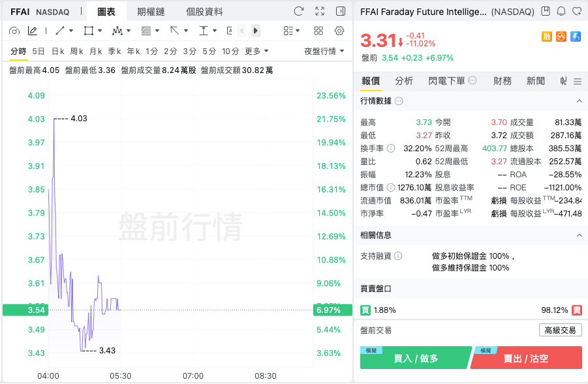Open rectangle tool dropdown arrow

(x=100, y=31)
